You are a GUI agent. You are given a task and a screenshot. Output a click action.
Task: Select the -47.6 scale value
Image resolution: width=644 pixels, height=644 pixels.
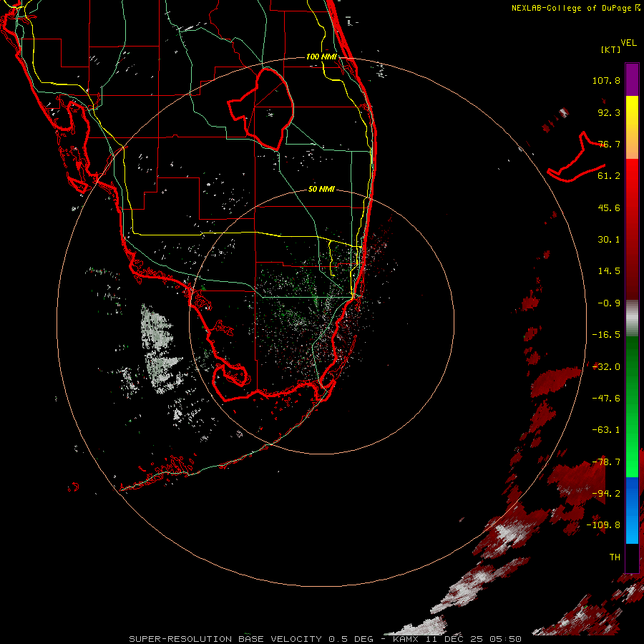click(606, 399)
